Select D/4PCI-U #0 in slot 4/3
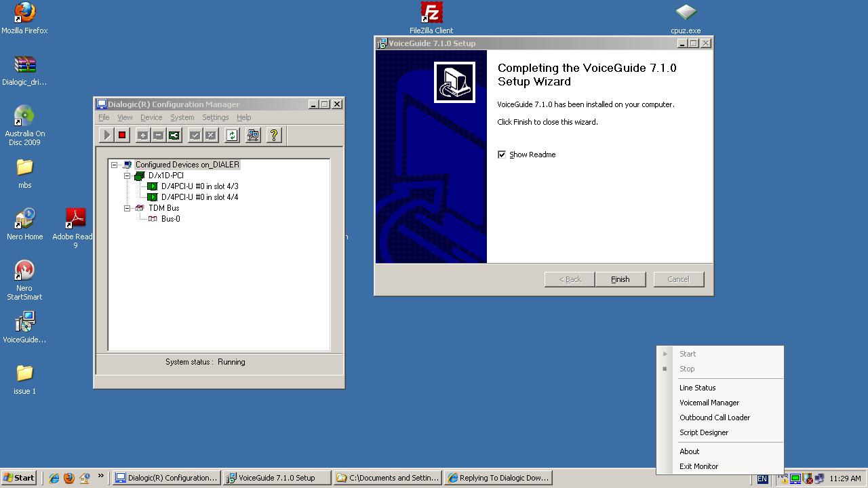Viewport: 868px width, 488px height. pos(199,186)
